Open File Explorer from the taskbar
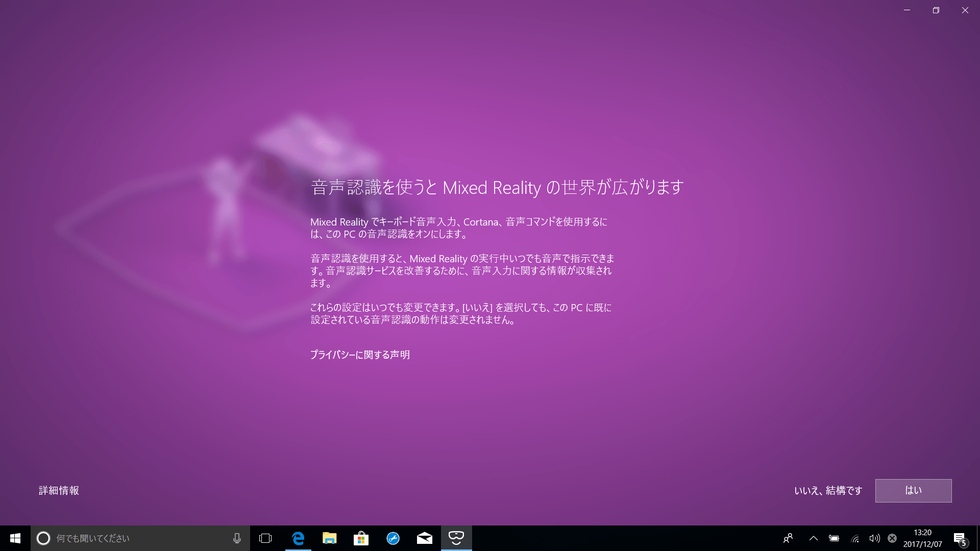Screen dimensions: 980x551 [x=329, y=538]
